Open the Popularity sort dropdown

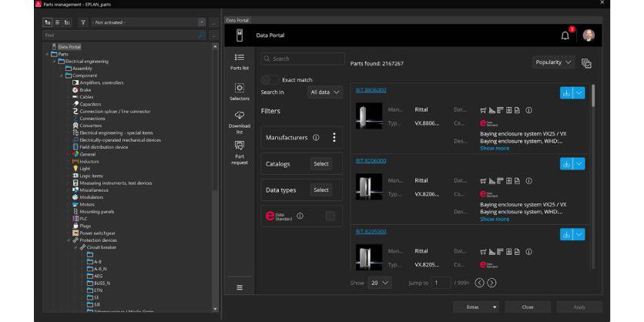click(553, 62)
